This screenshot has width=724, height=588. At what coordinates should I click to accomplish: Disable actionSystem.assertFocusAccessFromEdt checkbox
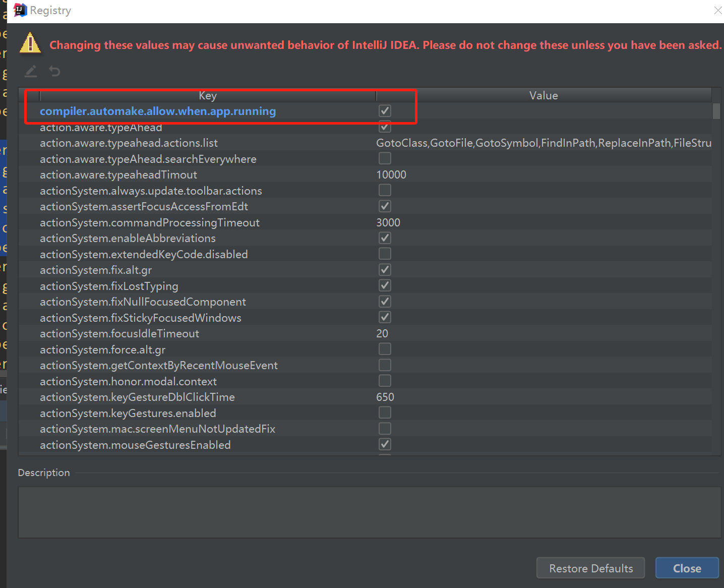tap(385, 206)
